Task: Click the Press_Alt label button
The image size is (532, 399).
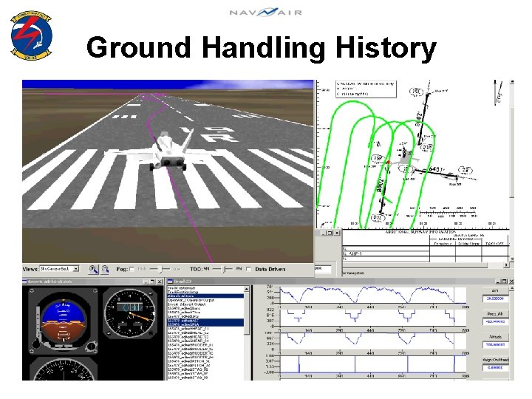Action: [x=495, y=314]
